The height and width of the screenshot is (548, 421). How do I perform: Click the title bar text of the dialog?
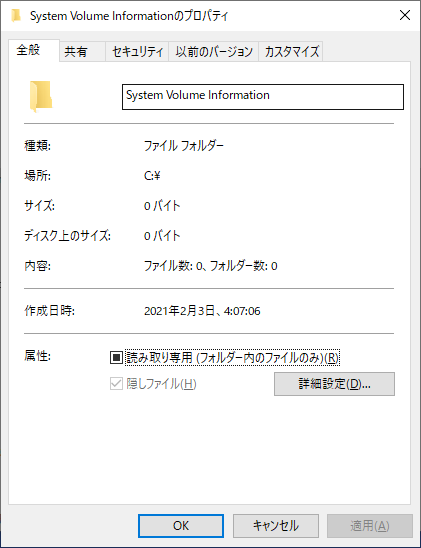129,16
